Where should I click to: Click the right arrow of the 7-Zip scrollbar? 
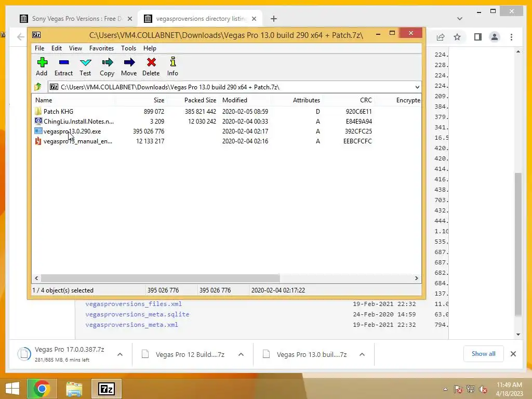416,278
